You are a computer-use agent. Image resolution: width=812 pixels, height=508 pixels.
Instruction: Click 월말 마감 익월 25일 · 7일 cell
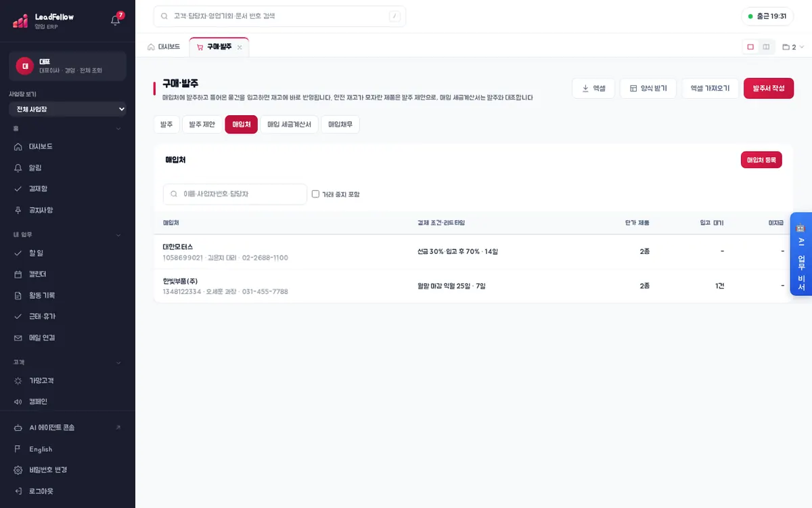tap(451, 286)
